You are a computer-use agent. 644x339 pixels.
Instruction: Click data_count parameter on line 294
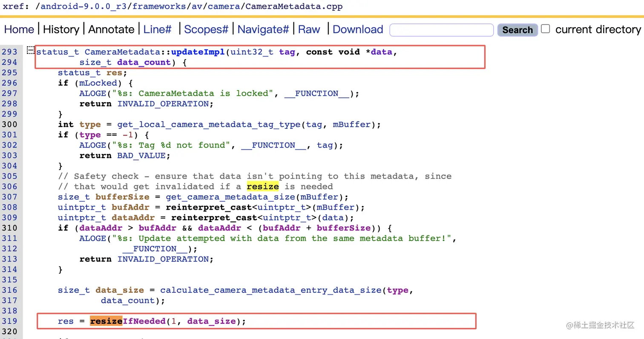144,62
